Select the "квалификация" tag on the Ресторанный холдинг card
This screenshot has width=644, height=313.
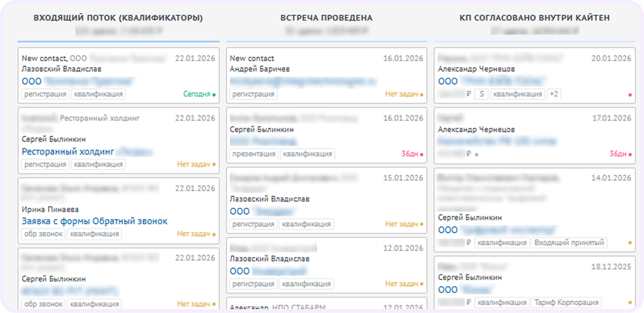(99, 164)
